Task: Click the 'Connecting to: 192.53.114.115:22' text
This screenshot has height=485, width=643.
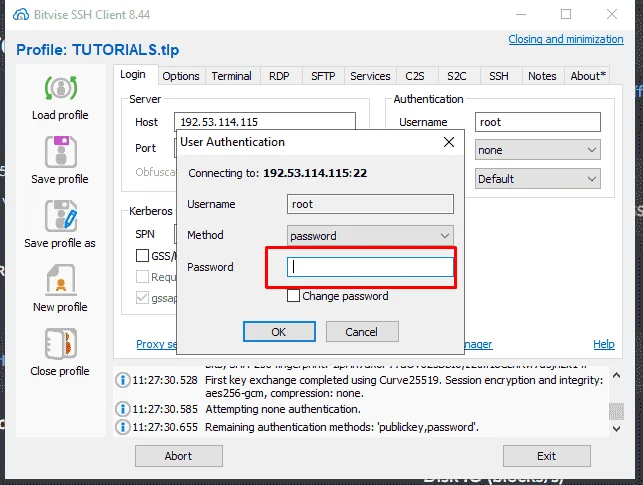Action: pyautogui.click(x=278, y=173)
